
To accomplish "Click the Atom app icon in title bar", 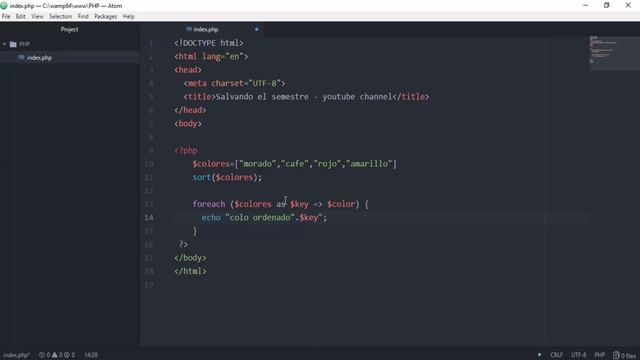I will (x=4, y=6).
